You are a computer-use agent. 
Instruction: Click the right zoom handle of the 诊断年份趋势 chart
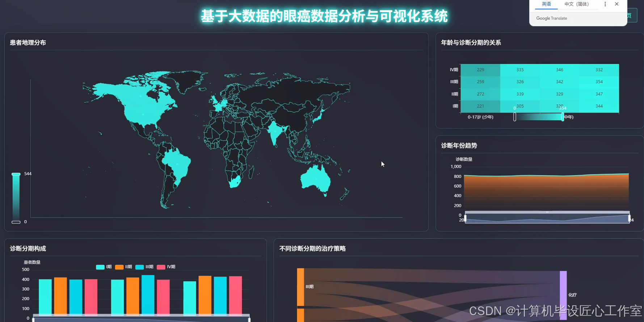pyautogui.click(x=630, y=218)
